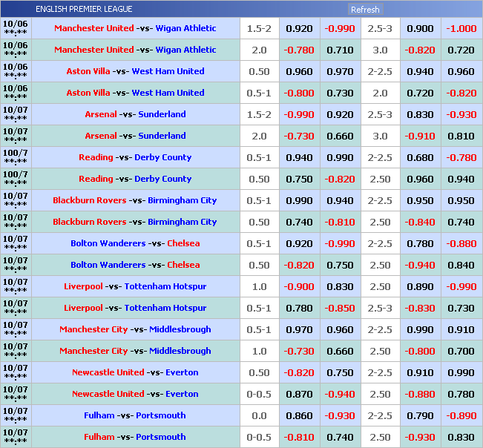Click Arsenal in the 1.5-2 handicap row
Screen dimensions: 483x448
101,114
